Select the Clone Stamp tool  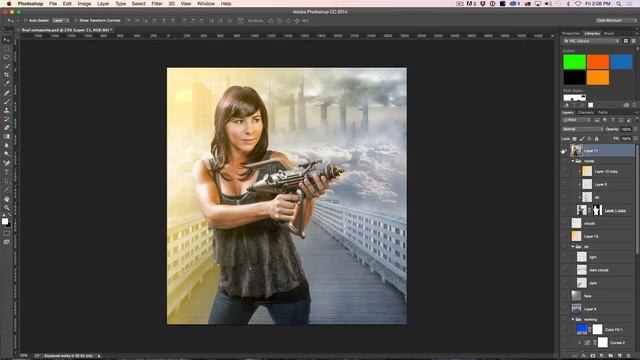tap(7, 110)
